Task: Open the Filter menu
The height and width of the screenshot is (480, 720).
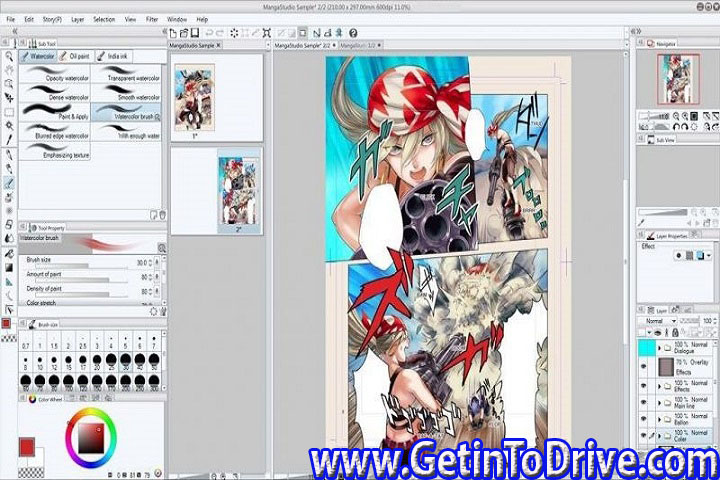Action: (x=152, y=19)
